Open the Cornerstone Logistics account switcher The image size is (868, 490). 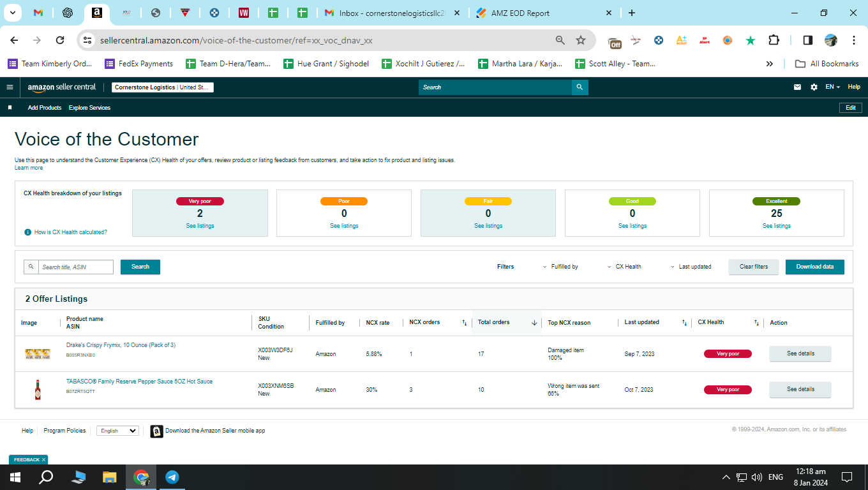click(x=163, y=87)
